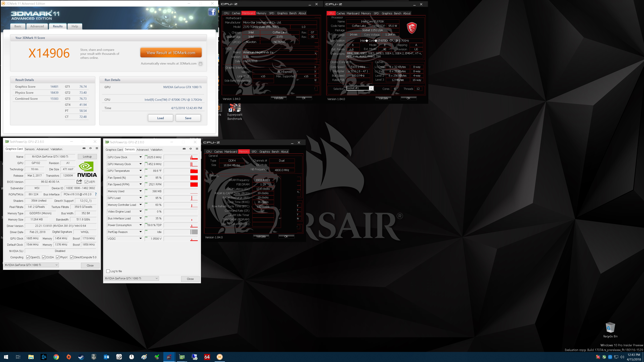The height and width of the screenshot is (362, 644).
Task: Click the GPU Core Clock sensor graph
Action: [181, 157]
